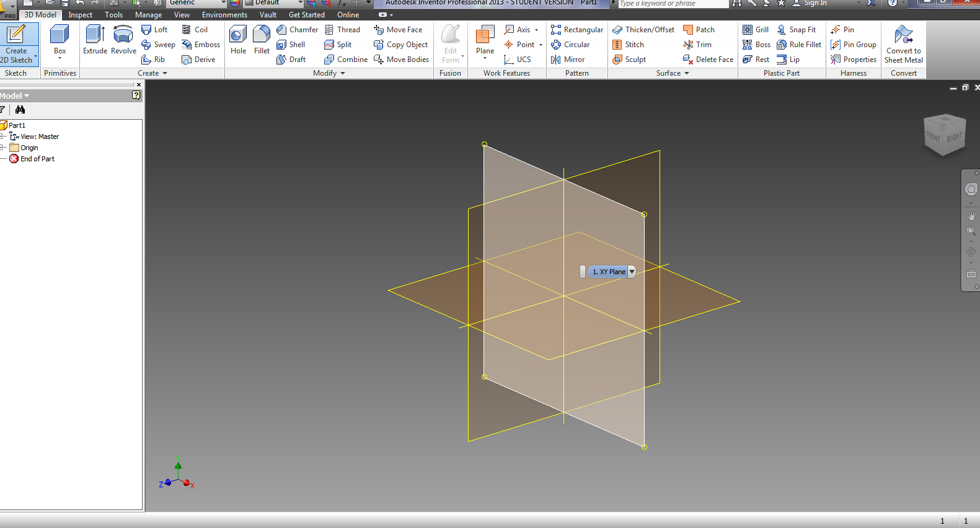Switch to the Tools ribbon tab

click(x=113, y=15)
